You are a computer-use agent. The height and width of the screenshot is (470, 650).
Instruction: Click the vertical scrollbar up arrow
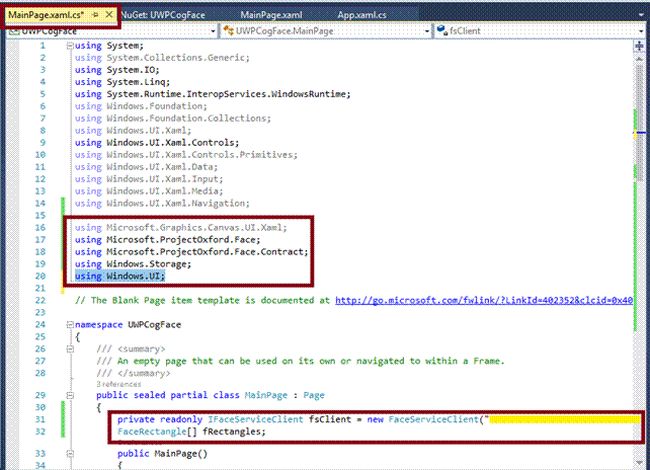(x=639, y=59)
